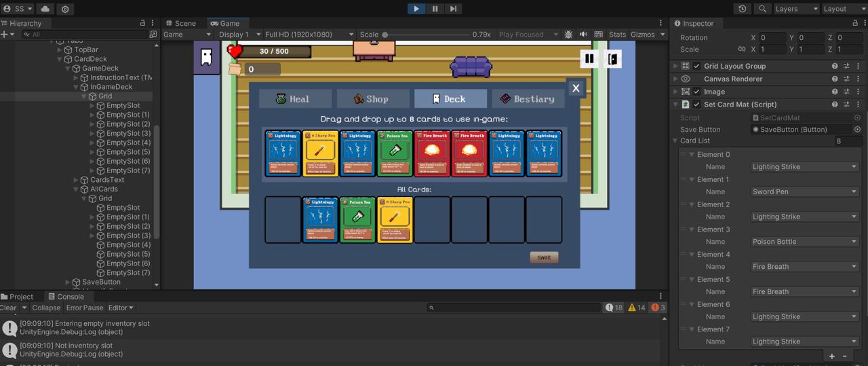Click the Card List size field

pyautogui.click(x=848, y=141)
